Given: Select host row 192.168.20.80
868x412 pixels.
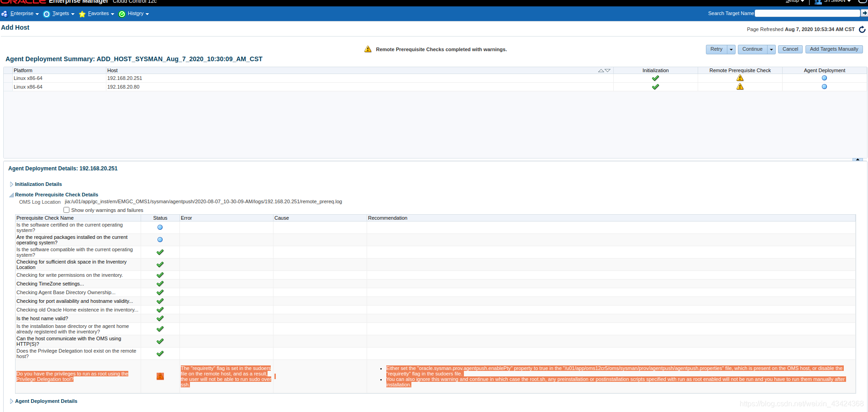Looking at the screenshot, I should tap(435, 87).
